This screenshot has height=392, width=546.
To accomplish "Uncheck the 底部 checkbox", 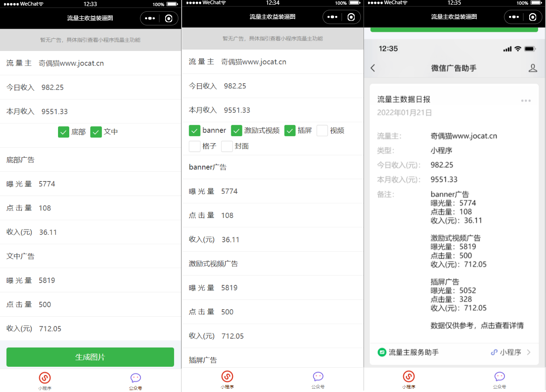I will tap(64, 132).
